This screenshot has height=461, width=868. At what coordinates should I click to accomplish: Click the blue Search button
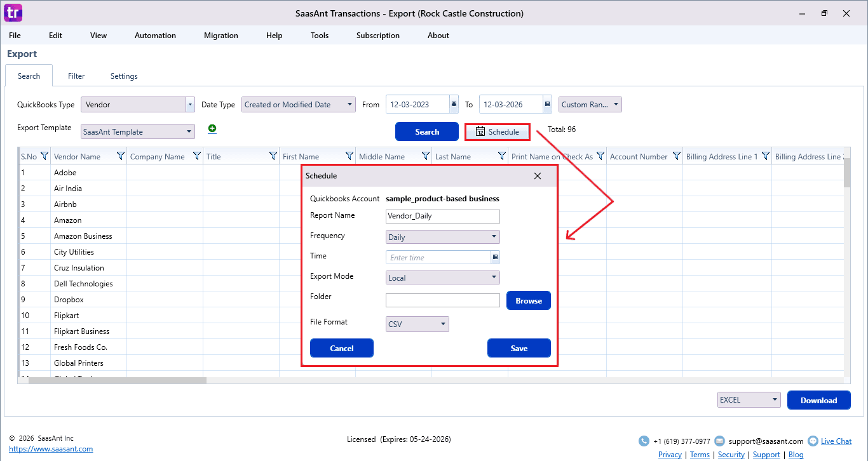[x=427, y=131]
